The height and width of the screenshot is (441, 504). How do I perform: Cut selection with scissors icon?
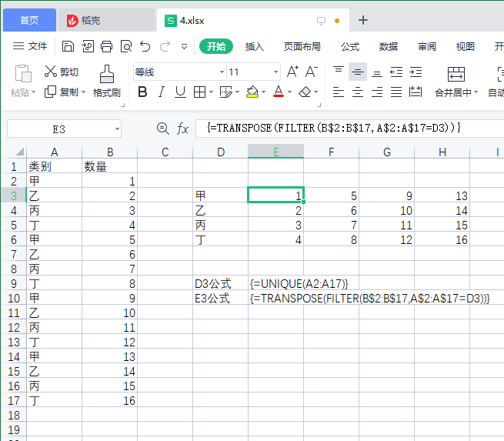51,72
